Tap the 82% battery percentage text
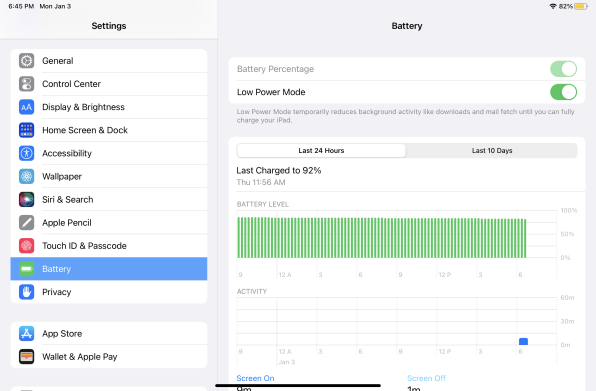The height and width of the screenshot is (391, 596). pyautogui.click(x=566, y=6)
